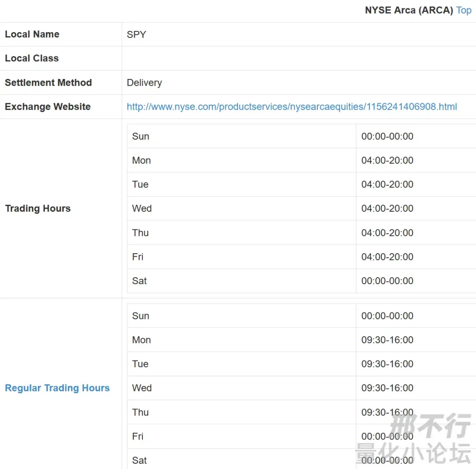Click the "Trading Hours" row label
The height and width of the screenshot is (469, 476).
coord(37,208)
